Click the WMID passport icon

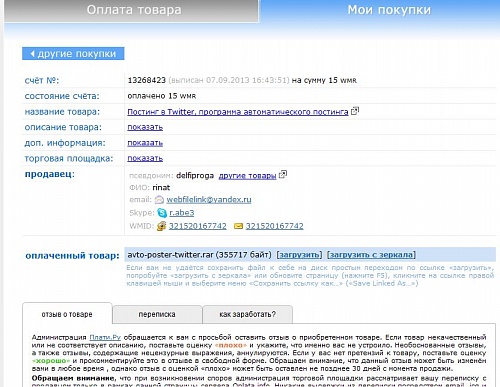tap(161, 226)
